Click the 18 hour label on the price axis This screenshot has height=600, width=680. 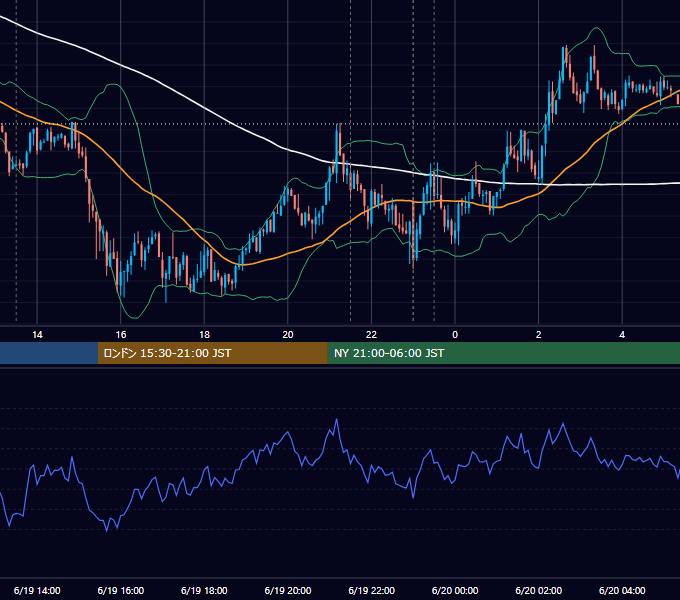point(204,335)
